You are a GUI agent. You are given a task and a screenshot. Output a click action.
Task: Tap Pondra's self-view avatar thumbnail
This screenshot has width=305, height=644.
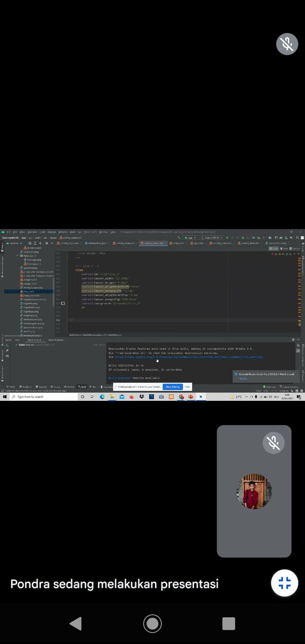254,491
